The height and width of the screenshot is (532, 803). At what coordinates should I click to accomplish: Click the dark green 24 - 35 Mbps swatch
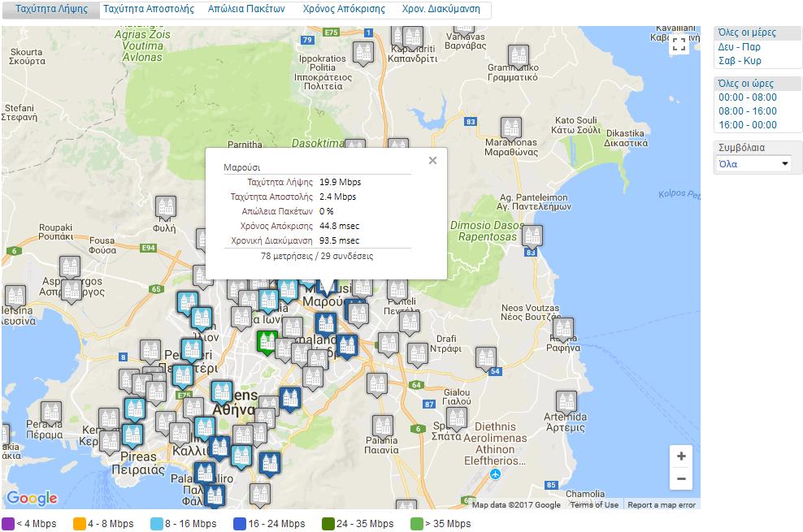328,524
